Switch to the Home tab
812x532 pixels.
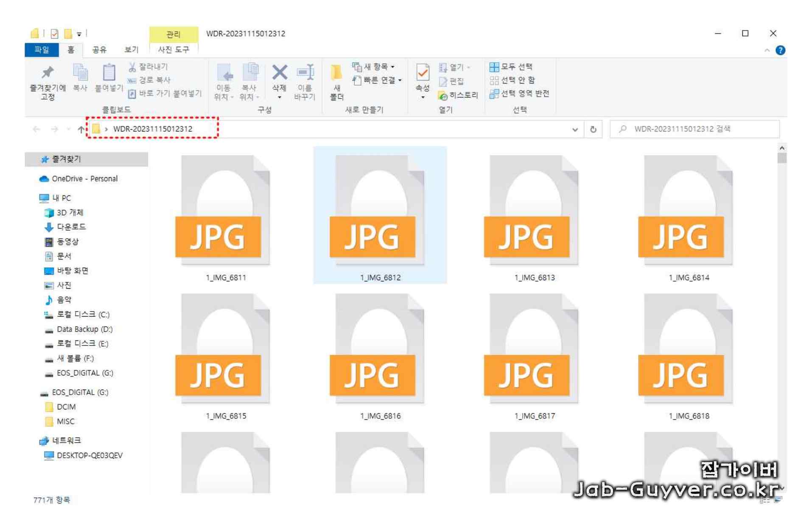pos(71,50)
